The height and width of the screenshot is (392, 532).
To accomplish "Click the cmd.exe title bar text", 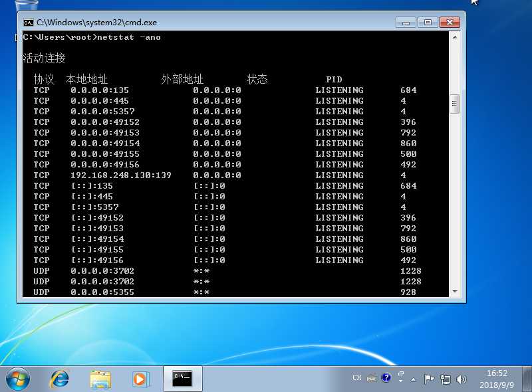I will (96, 23).
